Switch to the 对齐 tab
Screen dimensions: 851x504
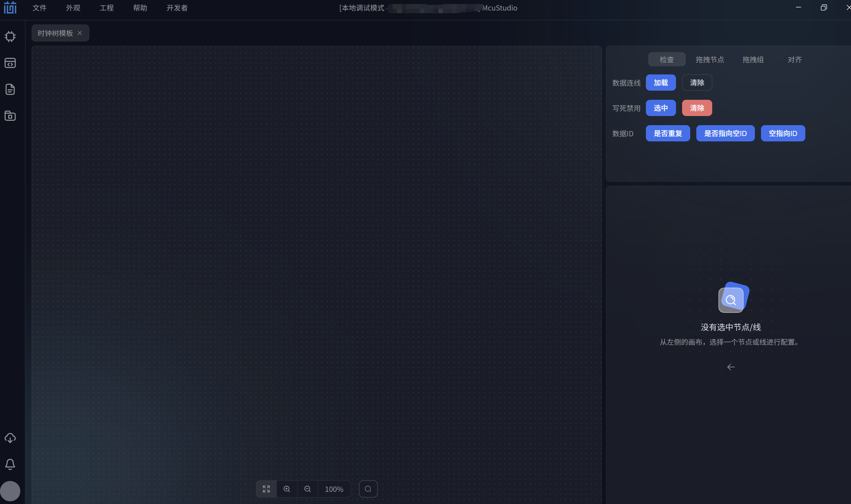(794, 60)
